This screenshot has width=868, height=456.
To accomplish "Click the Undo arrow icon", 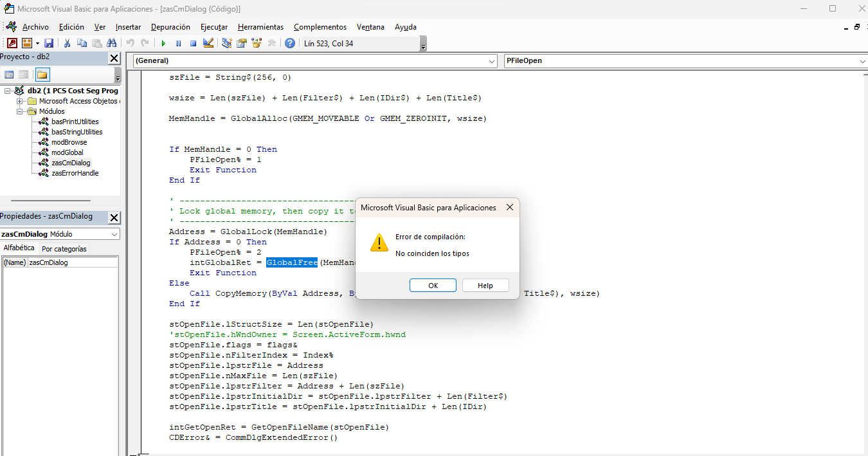I will (130, 43).
